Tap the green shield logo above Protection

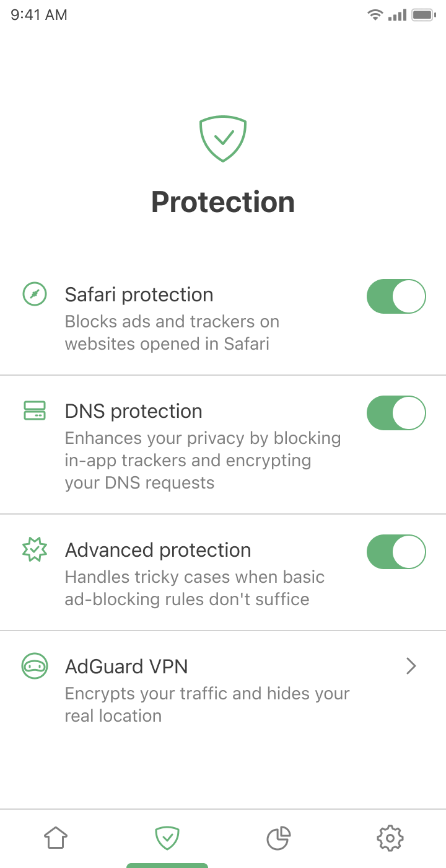223,139
